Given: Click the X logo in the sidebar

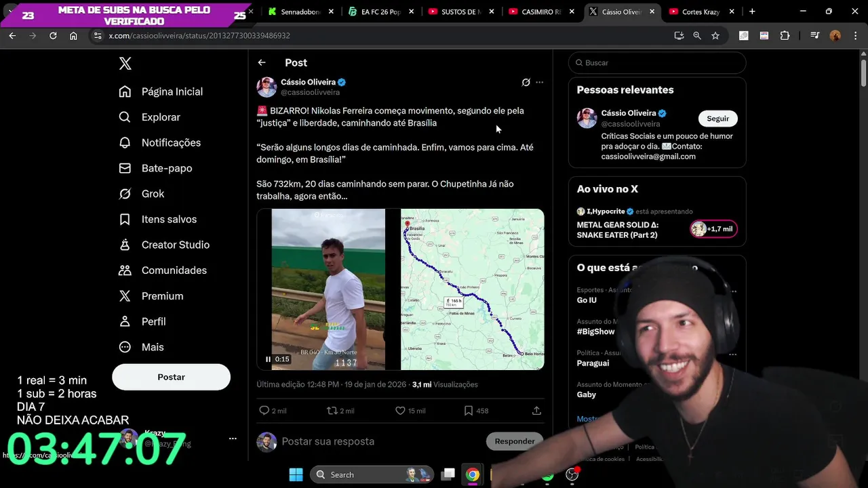Looking at the screenshot, I should coord(125,64).
